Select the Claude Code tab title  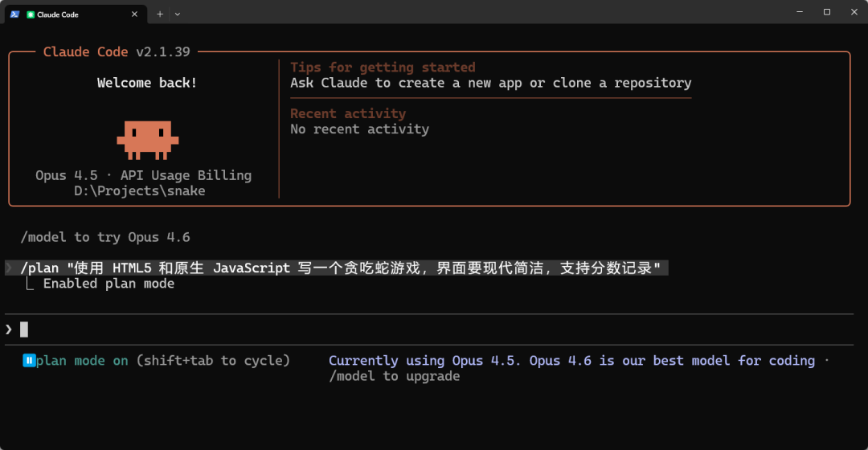click(58, 14)
